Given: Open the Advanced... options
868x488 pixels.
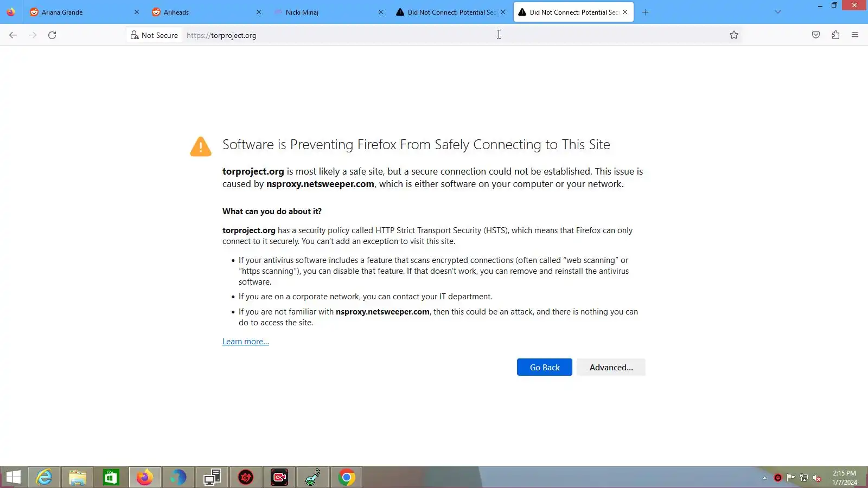Looking at the screenshot, I should pos(611,367).
